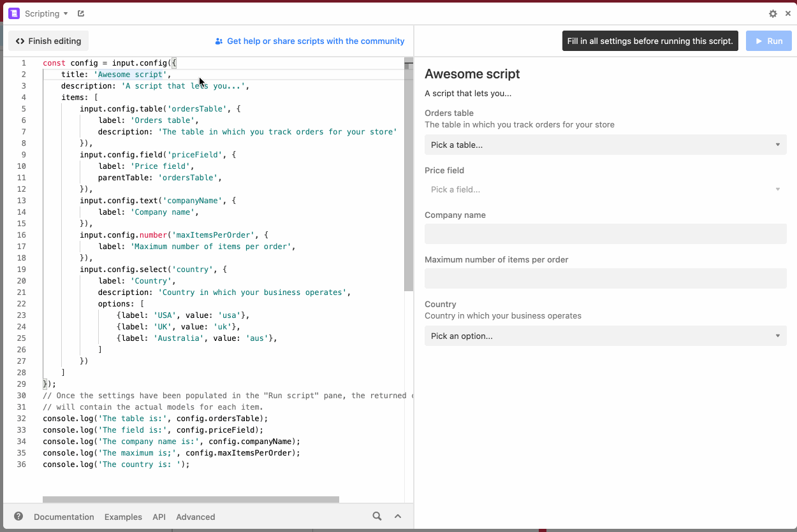Click the 'USA' label on line 23

pos(165,315)
